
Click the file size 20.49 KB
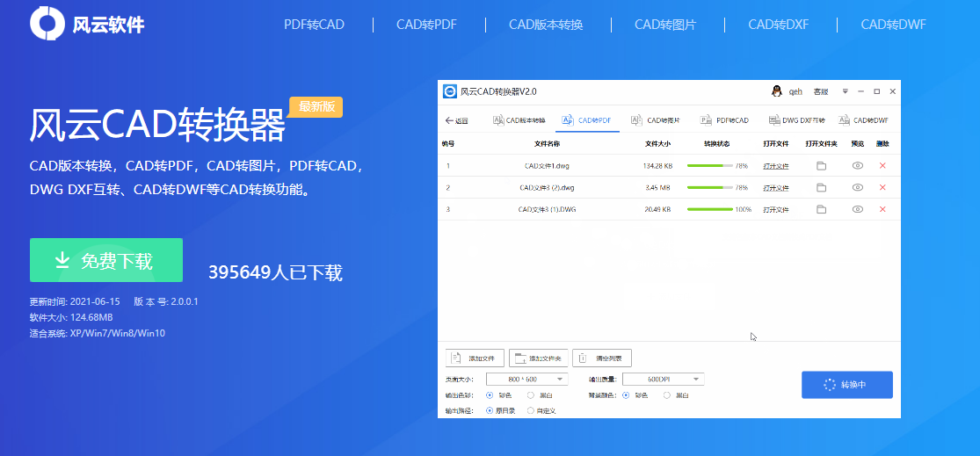pyautogui.click(x=657, y=210)
